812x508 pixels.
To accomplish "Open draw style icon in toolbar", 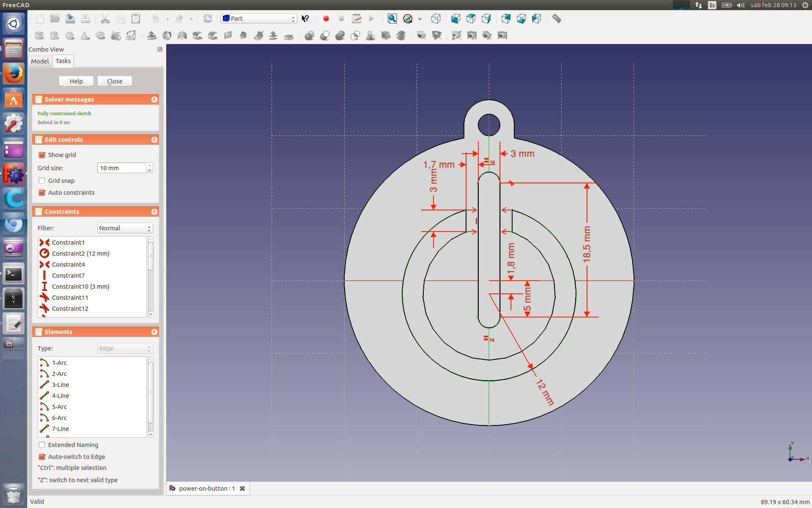I will pos(408,19).
